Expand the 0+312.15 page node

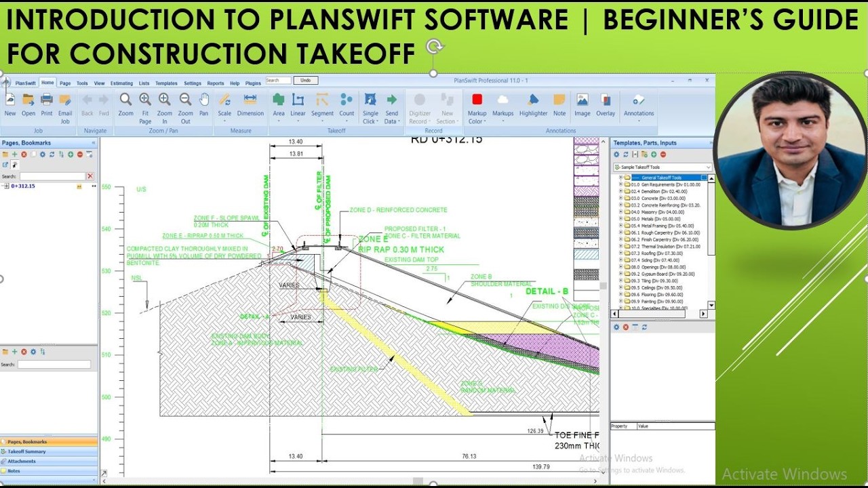click(x=6, y=186)
